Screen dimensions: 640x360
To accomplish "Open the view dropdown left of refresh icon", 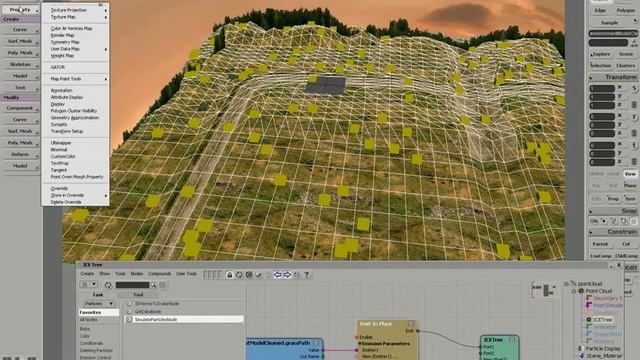I will point(89,284).
